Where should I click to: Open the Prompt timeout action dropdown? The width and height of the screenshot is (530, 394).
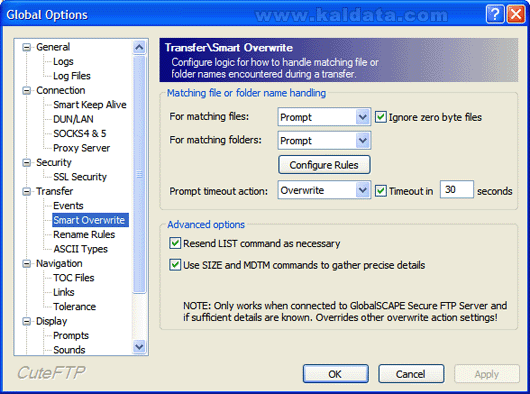(x=363, y=190)
